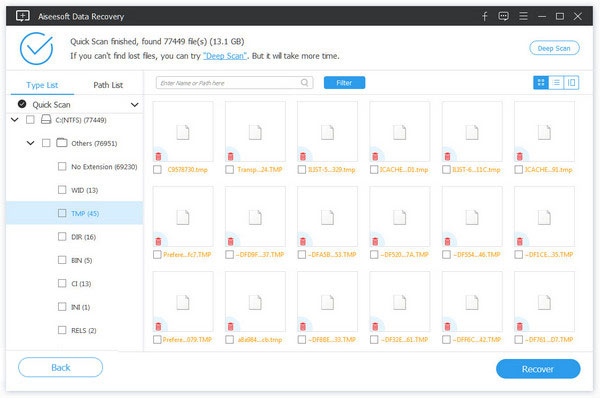
Task: Select the BIN (5) type row
Action: tap(75, 260)
